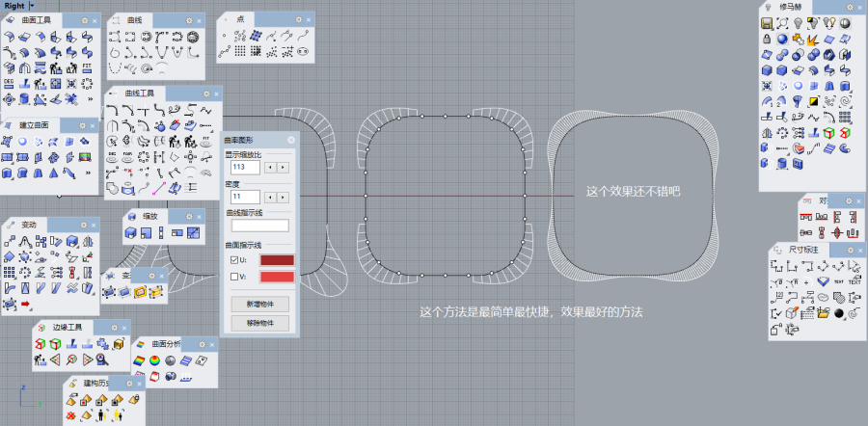This screenshot has width=868, height=426.
Task: Toggle the U direction checkbox
Action: [232, 260]
